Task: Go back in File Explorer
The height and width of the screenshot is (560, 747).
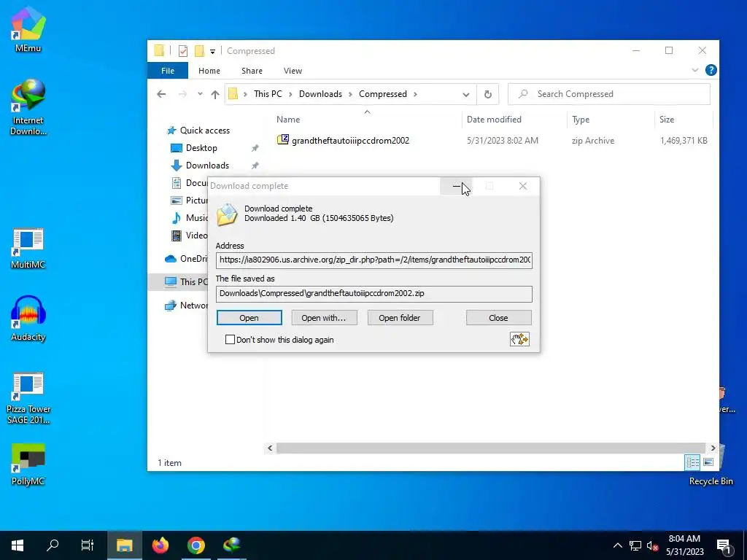Action: (x=161, y=94)
